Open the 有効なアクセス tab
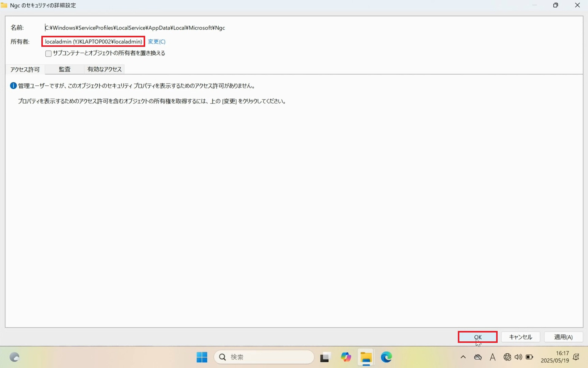 [x=104, y=69]
